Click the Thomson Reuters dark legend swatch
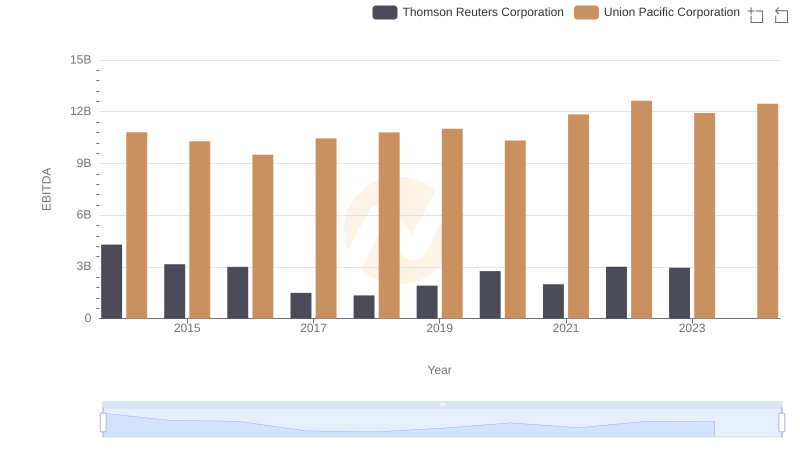The height and width of the screenshot is (461, 800). pos(385,12)
